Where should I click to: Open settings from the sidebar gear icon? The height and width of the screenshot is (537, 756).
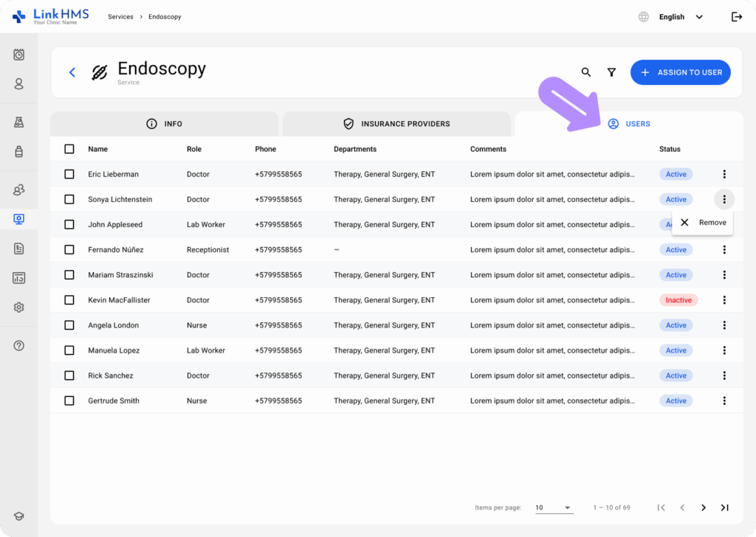18,307
